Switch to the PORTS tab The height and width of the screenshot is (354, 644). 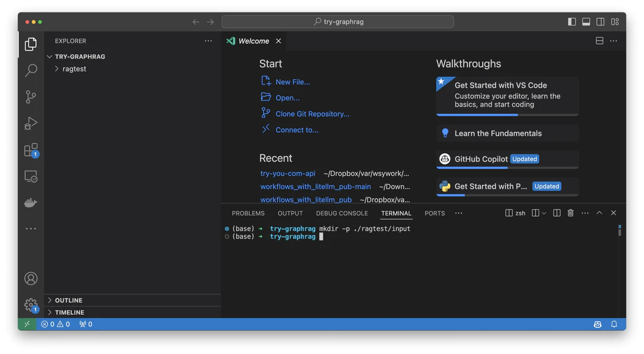click(435, 214)
